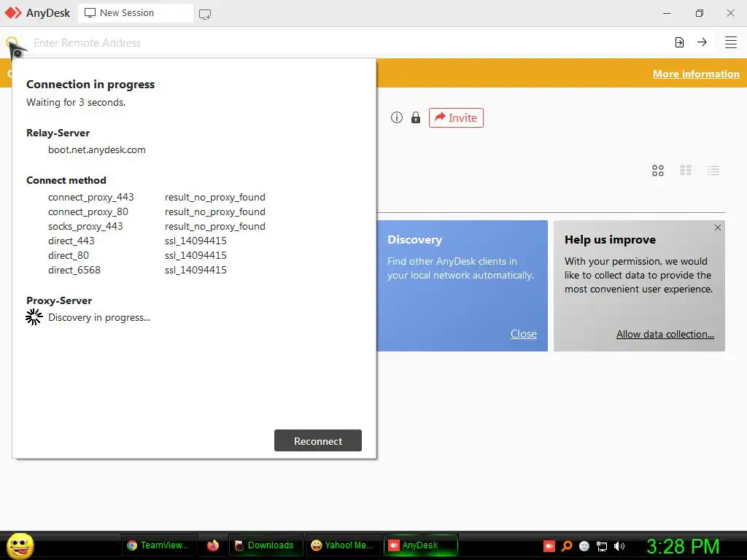Click the AnyDesk tray icon
Viewport: 747px width, 560px height.
click(549, 546)
